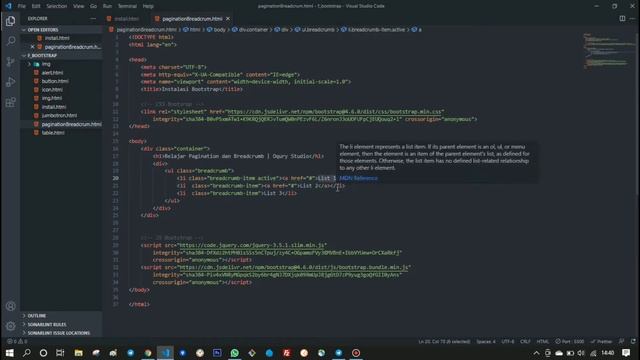
Task: Open the Source Control view
Action: [x=11, y=61]
